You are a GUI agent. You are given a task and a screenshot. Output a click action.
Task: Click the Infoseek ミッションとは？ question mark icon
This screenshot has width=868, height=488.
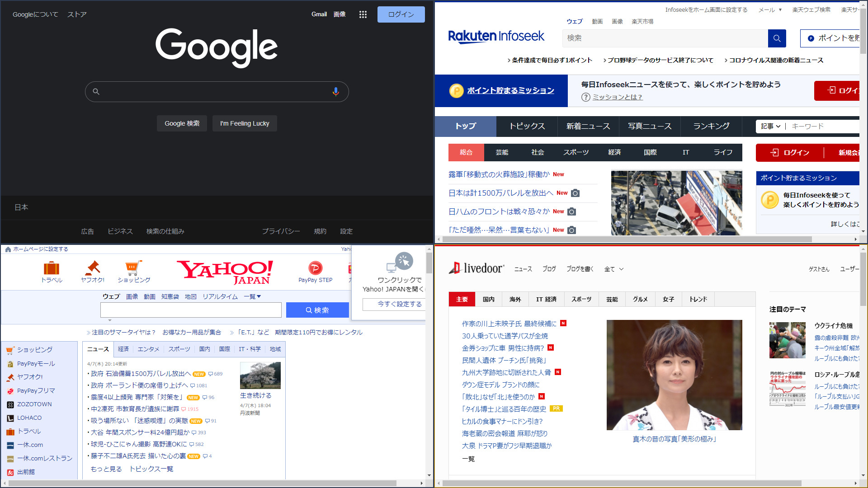[x=585, y=97]
